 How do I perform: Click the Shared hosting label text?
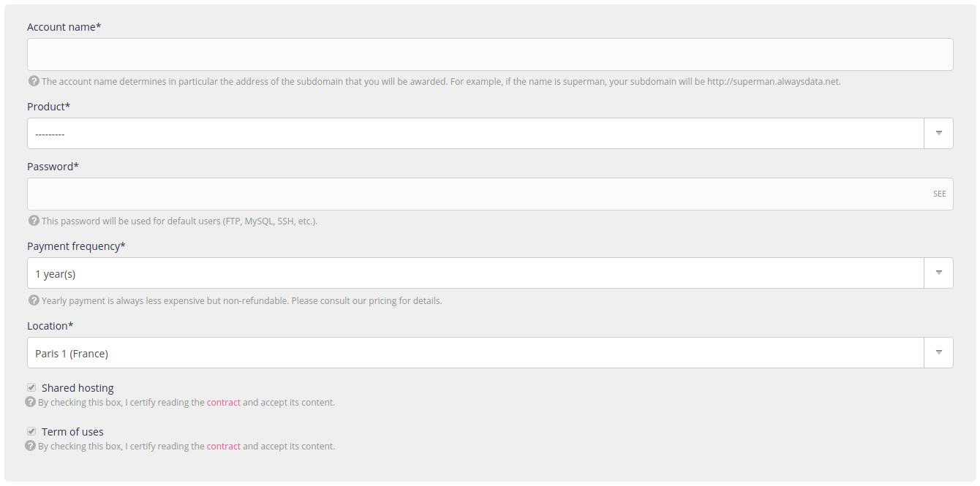pos(78,388)
